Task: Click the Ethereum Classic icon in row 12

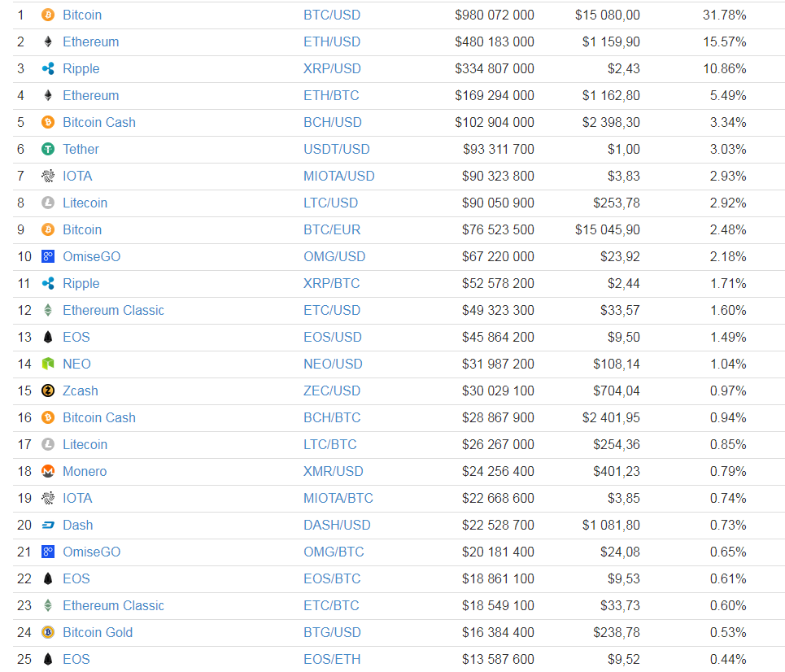Action: [48, 311]
